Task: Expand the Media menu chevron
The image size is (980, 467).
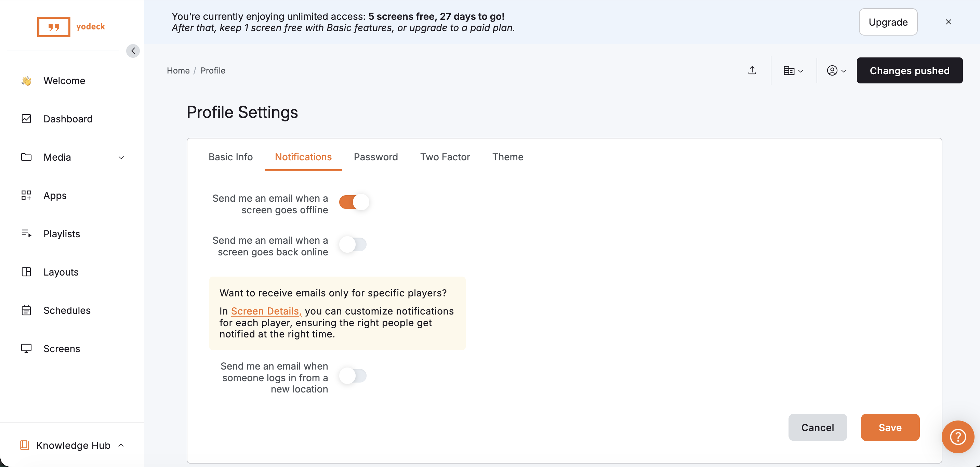Action: [121, 158]
